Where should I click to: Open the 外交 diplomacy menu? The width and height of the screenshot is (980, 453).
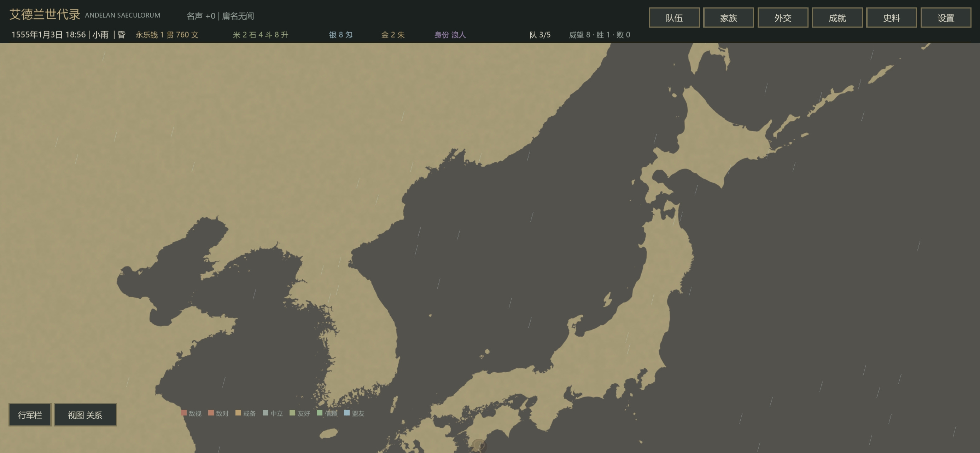783,18
